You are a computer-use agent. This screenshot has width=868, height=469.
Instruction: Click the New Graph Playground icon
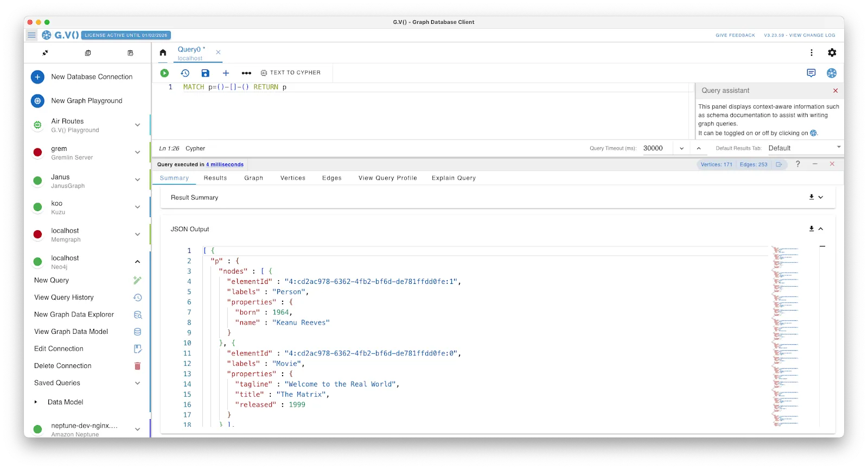[37, 101]
